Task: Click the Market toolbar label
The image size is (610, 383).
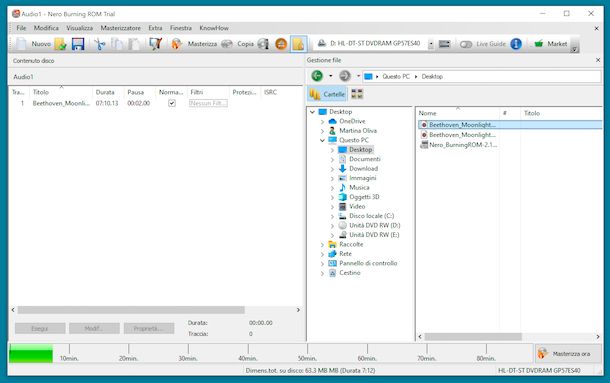Action: (557, 44)
